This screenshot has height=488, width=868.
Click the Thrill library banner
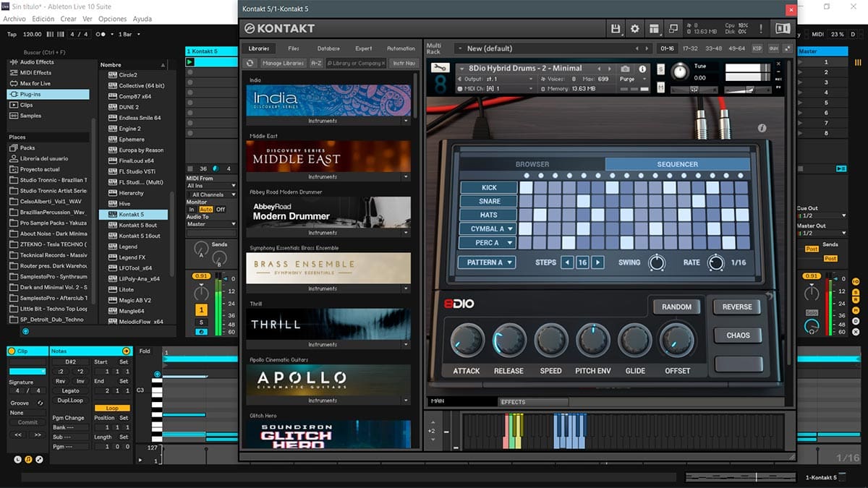[328, 325]
